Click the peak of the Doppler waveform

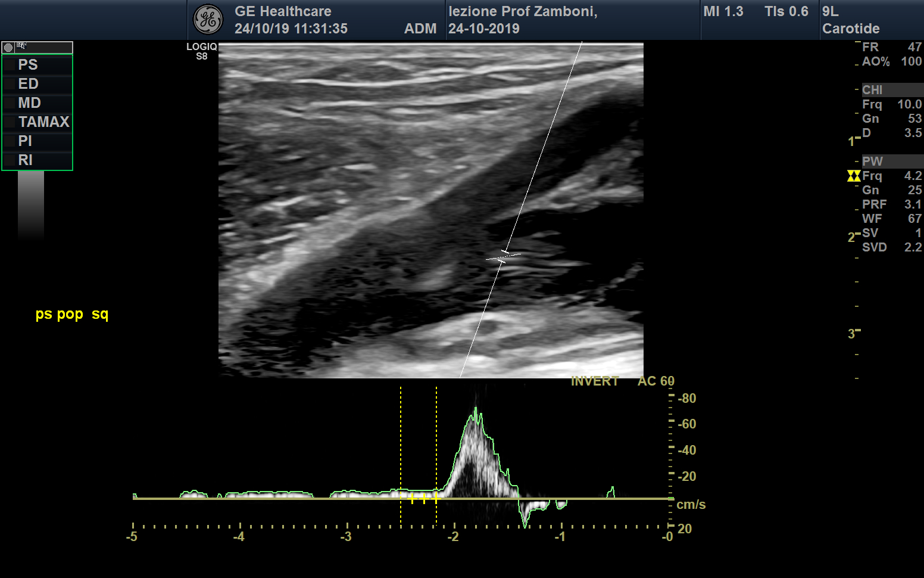coord(476,409)
